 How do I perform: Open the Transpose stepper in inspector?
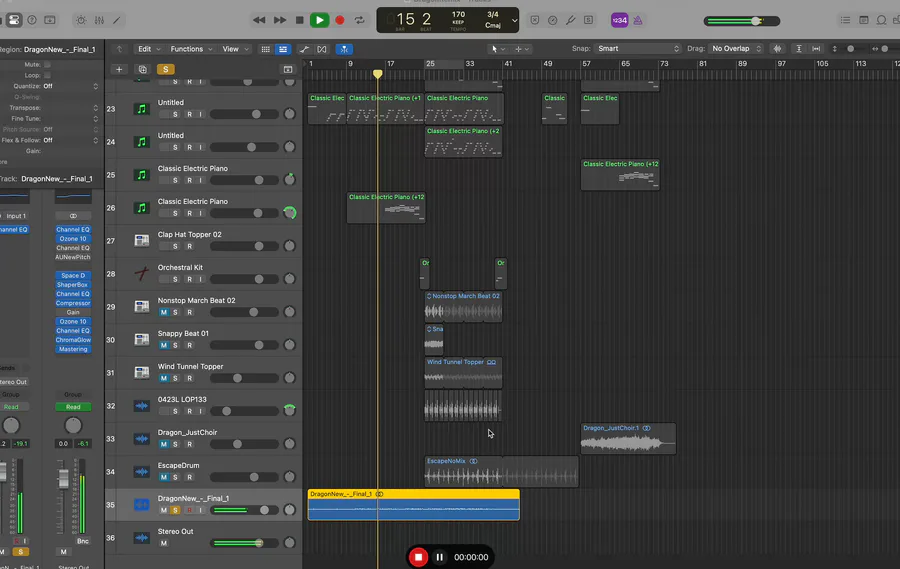pos(95,108)
